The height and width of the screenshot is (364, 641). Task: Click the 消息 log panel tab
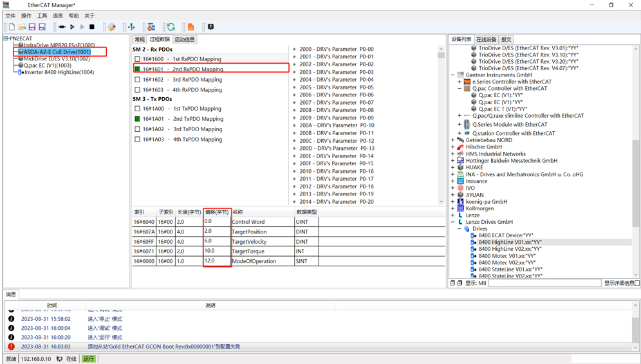pyautogui.click(x=11, y=294)
